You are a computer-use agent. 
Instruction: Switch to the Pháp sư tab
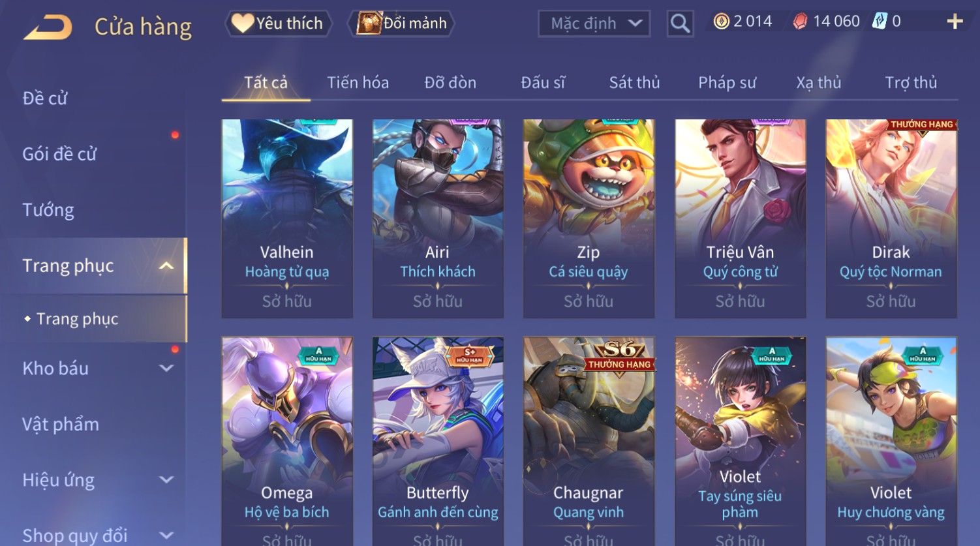point(727,83)
